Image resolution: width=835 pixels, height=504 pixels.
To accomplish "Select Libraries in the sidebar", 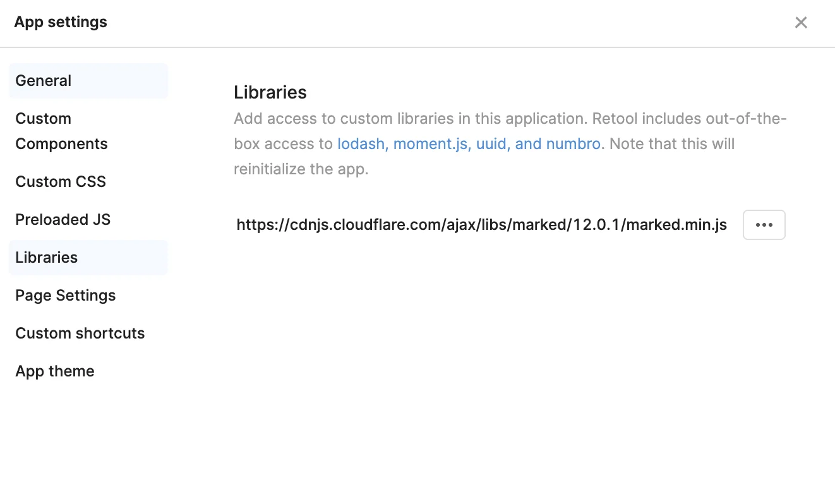I will tap(47, 258).
